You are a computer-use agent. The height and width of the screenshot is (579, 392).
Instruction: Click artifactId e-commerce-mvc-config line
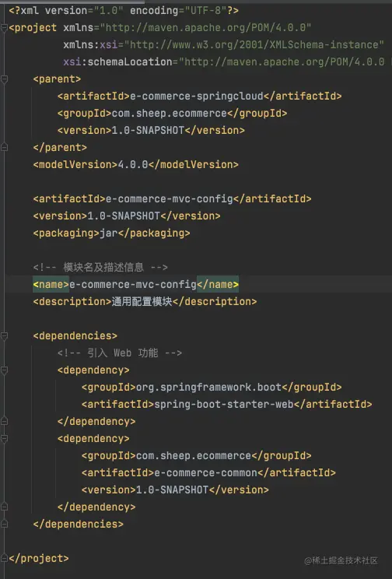[x=173, y=198]
